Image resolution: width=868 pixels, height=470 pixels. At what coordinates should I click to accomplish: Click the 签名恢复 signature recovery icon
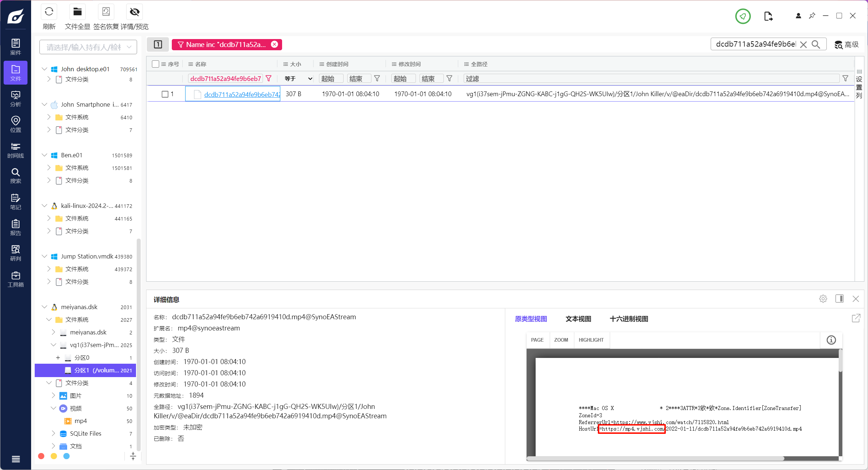(x=106, y=12)
